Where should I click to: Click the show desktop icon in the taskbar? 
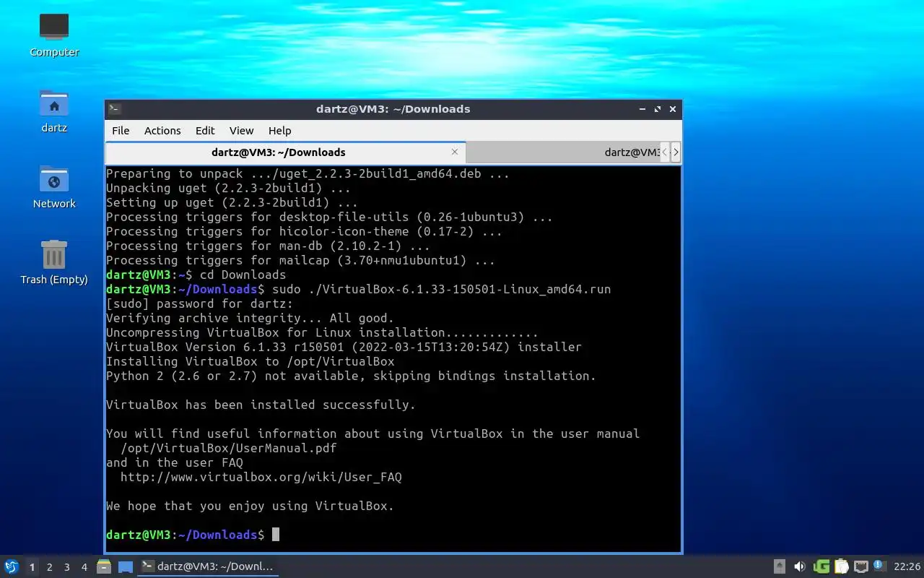126,567
